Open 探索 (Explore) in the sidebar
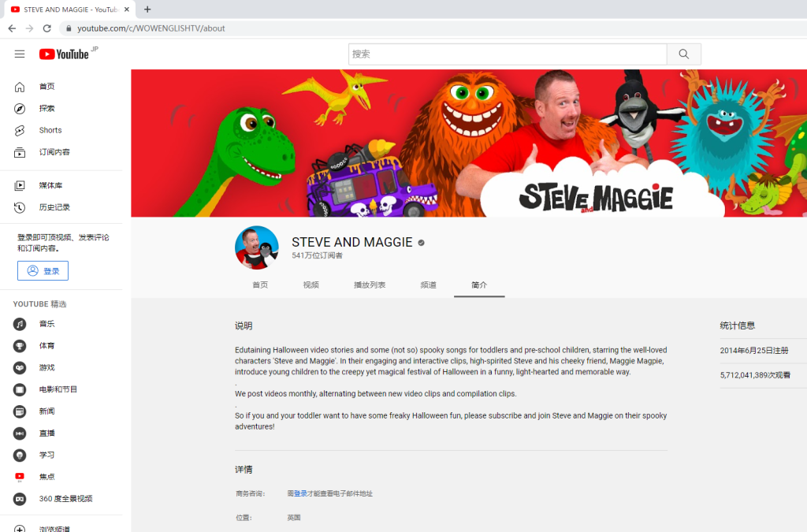 pos(47,108)
